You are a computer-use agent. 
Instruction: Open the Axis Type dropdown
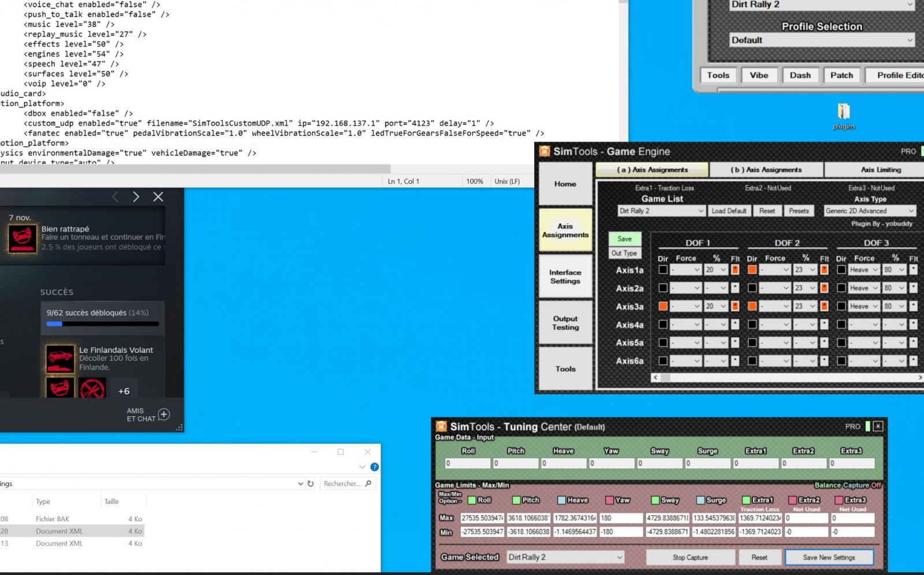coord(870,211)
